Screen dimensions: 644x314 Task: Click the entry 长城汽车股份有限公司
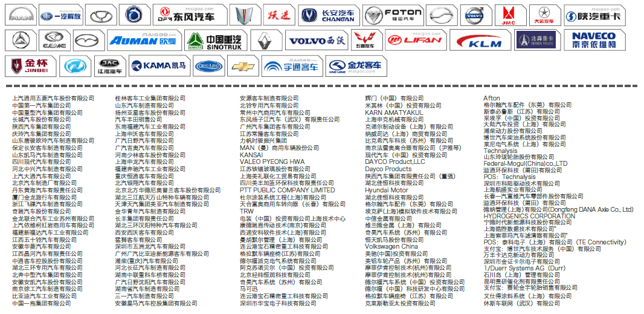click(x=42, y=119)
